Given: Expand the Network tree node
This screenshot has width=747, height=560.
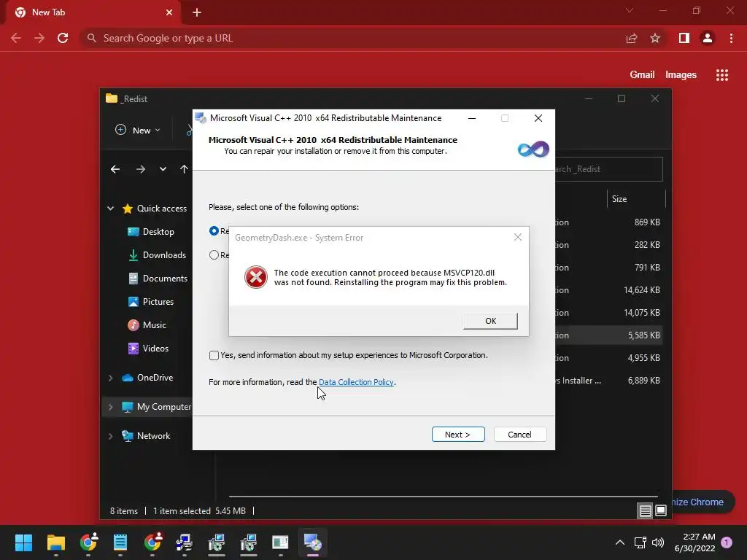Looking at the screenshot, I should pyautogui.click(x=111, y=436).
